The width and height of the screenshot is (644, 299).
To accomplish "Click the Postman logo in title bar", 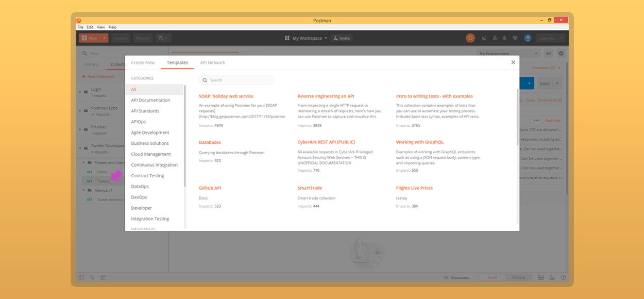I will (79, 21).
